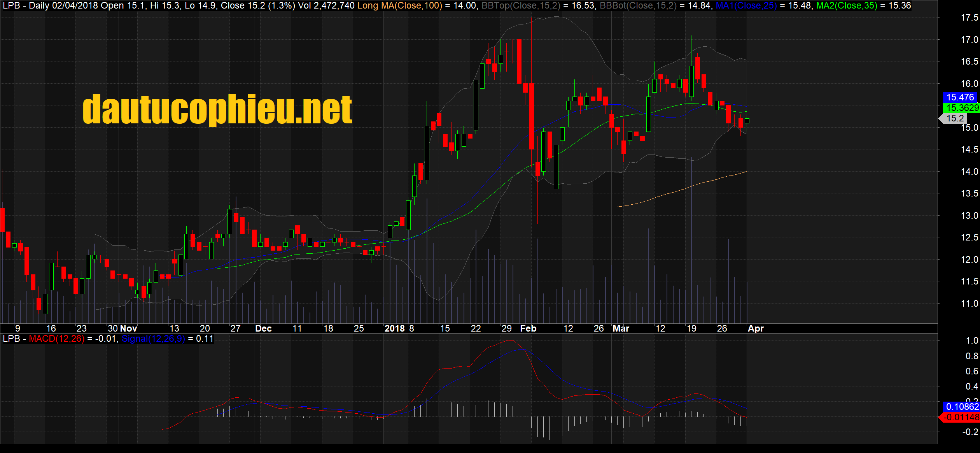Click the Signal(12,26,9) indicator label

click(x=153, y=339)
